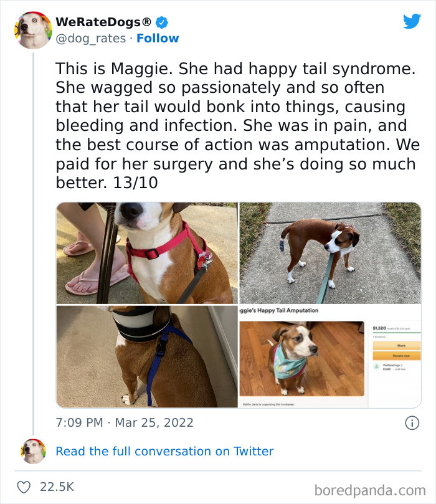
Task: Click the avatar beside the conversation link
Action: coord(33,451)
